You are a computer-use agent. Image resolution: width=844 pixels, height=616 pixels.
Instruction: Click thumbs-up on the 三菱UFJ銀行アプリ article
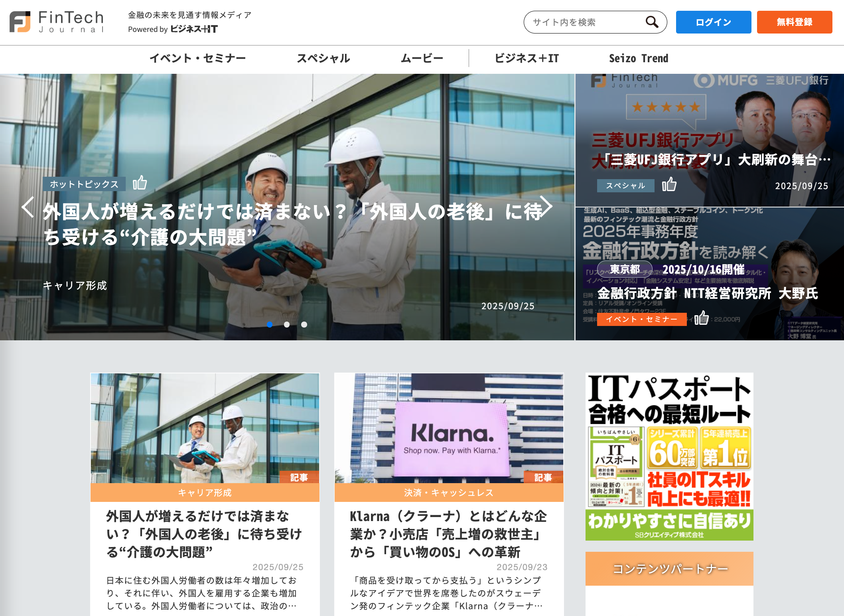tap(669, 185)
